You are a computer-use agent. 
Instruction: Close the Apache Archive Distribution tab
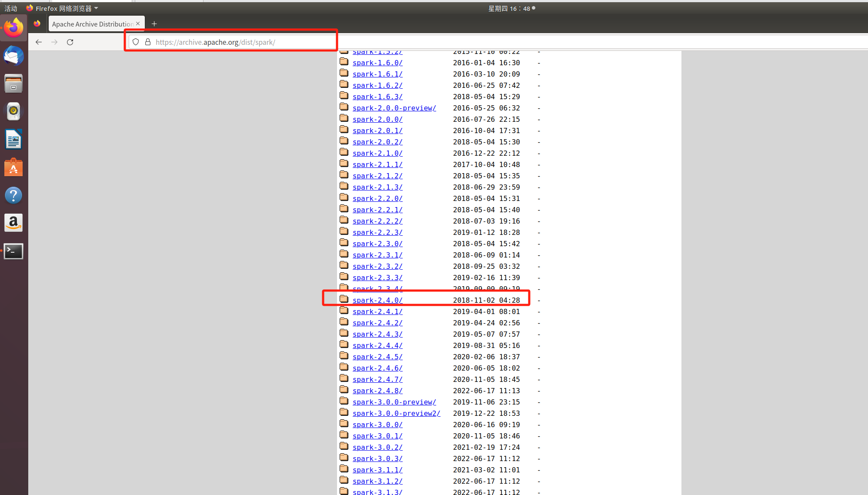coord(138,23)
